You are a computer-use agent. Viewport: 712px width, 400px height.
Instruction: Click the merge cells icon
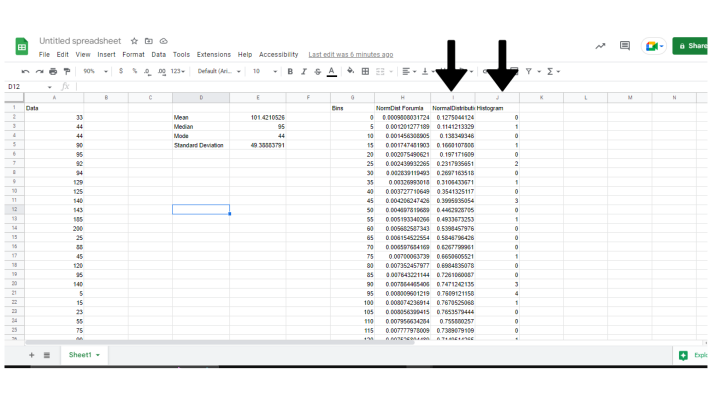click(381, 71)
